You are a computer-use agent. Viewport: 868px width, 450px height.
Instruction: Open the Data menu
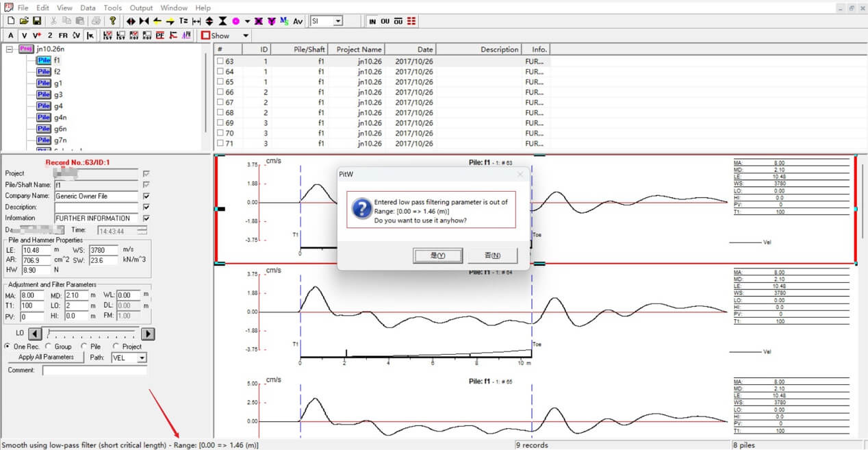click(88, 8)
